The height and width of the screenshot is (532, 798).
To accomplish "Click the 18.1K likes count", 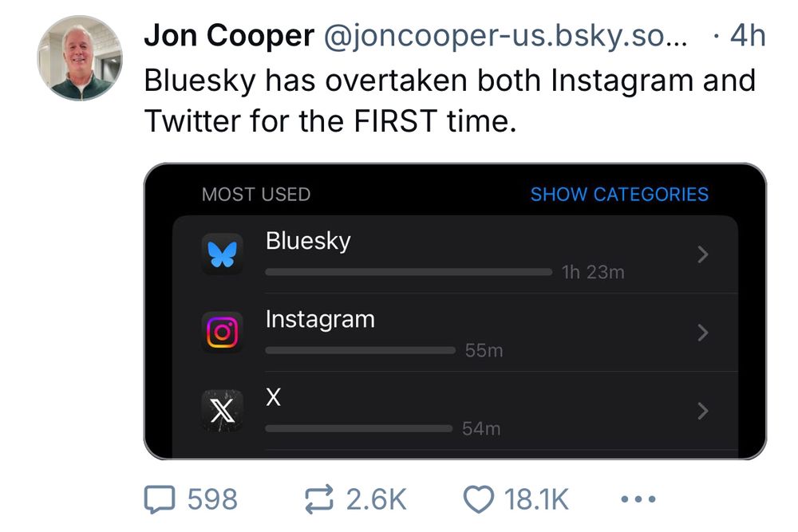I will pyautogui.click(x=536, y=499).
